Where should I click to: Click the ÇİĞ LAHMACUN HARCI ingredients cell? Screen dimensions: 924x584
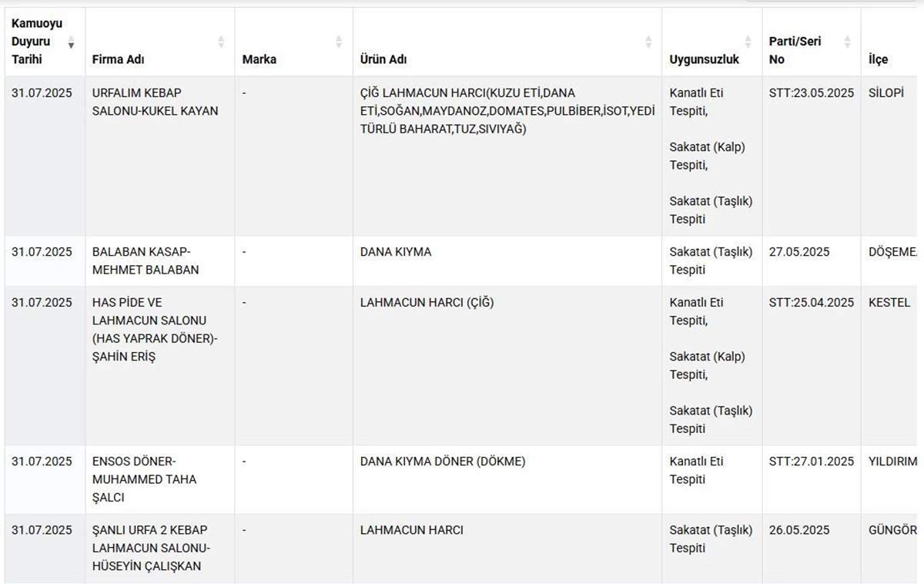[x=507, y=111]
